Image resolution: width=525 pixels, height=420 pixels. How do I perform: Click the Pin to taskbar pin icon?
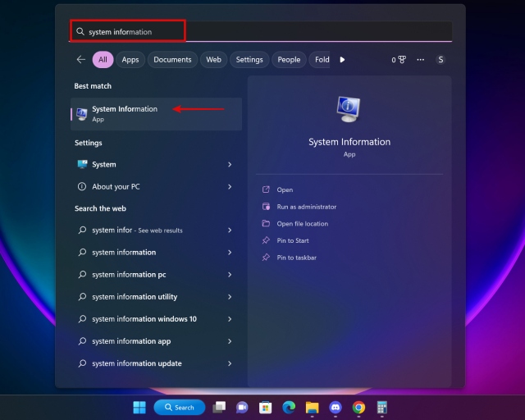coord(266,258)
